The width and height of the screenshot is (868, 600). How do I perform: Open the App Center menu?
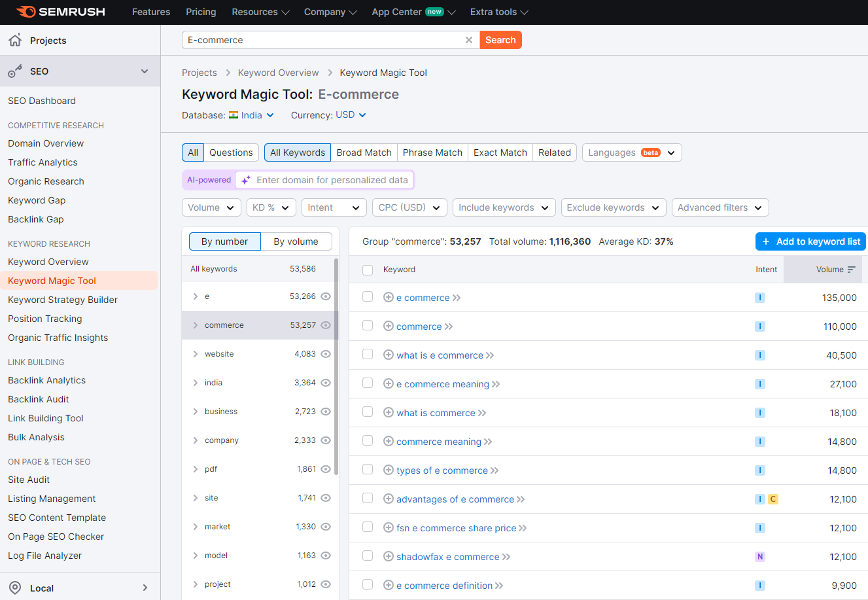pos(413,12)
